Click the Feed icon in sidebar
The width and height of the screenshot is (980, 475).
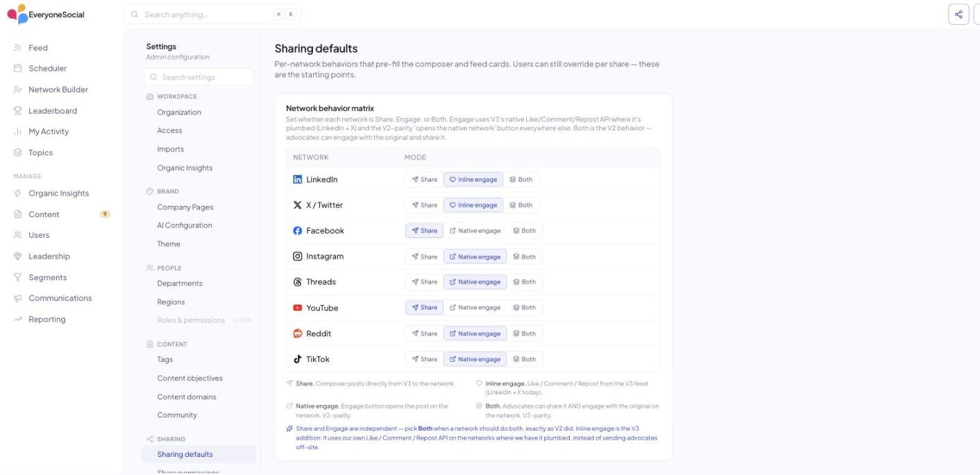[x=18, y=48]
